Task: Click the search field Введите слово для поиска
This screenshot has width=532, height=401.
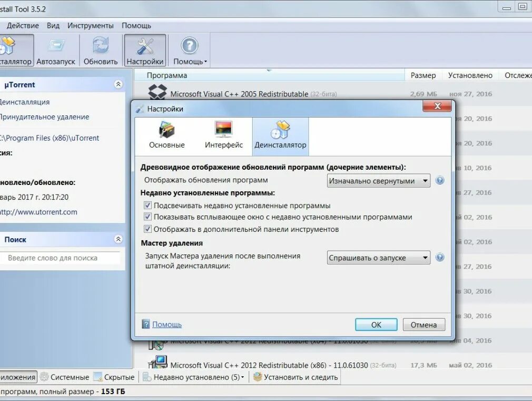Action: [60, 258]
